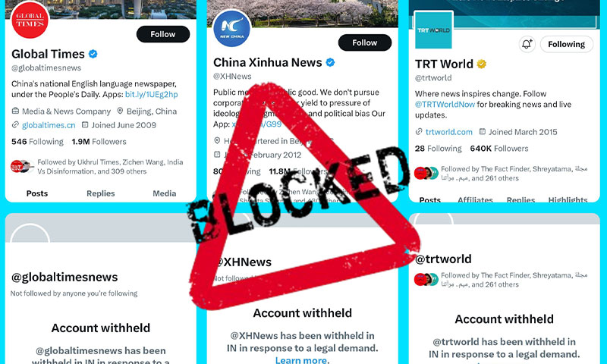
Task: Switch to Global Times Media tab
Action: (165, 193)
